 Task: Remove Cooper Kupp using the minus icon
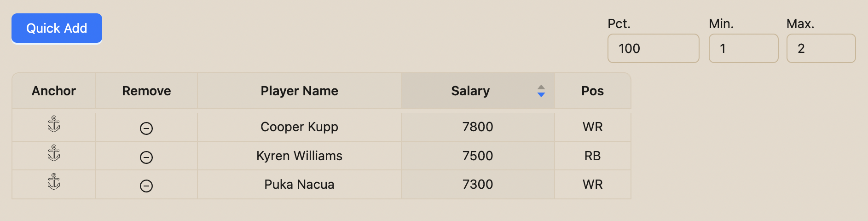tap(146, 128)
